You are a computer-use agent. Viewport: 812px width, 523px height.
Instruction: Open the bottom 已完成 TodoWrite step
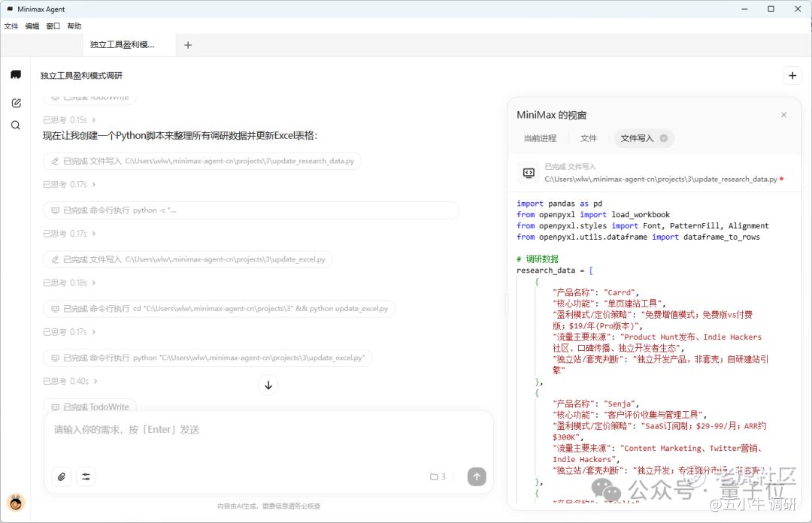pyautogui.click(x=89, y=407)
